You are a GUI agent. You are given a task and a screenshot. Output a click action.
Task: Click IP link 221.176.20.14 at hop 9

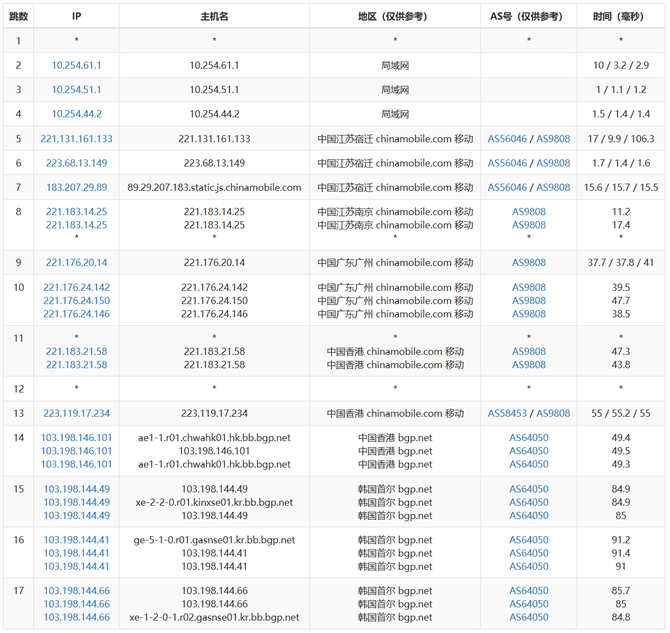[77, 263]
